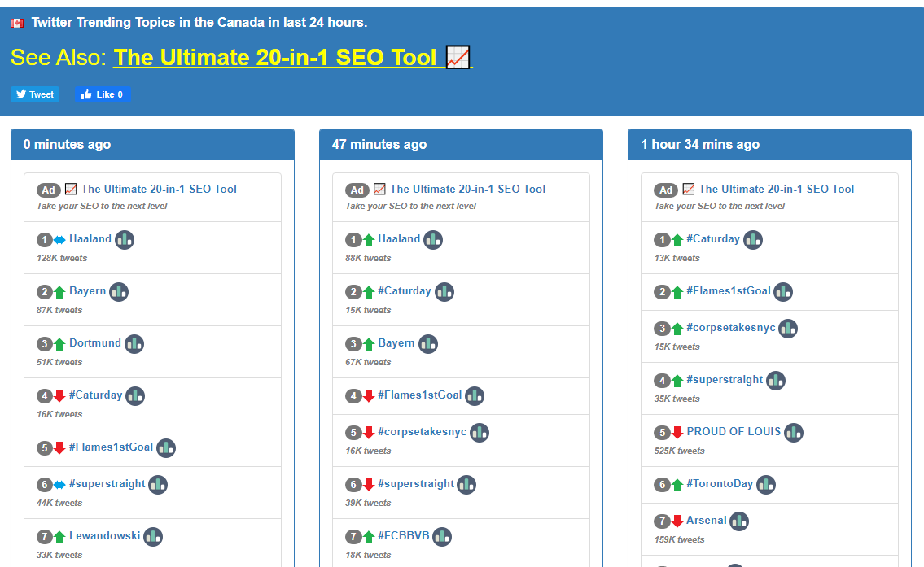Click the stats icon next to #FCBBVB
The image size is (924, 567).
point(441,536)
